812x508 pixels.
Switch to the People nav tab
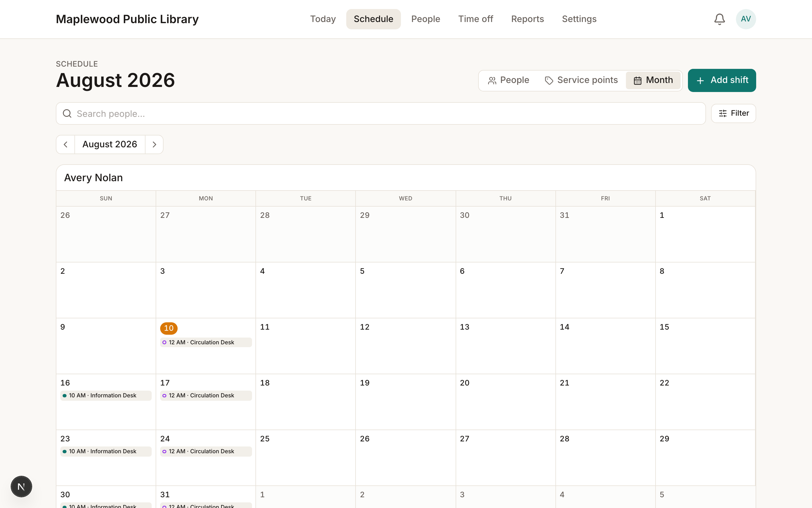[x=425, y=19]
